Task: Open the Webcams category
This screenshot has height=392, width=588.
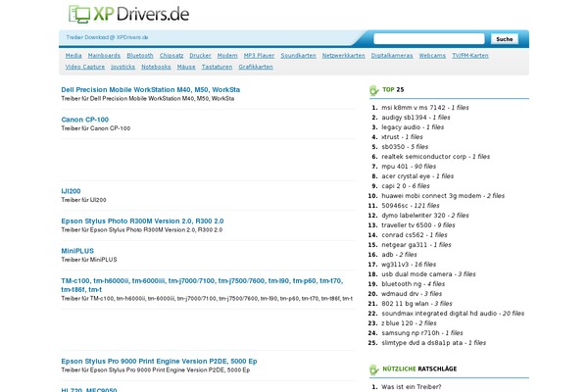Action: coord(432,56)
